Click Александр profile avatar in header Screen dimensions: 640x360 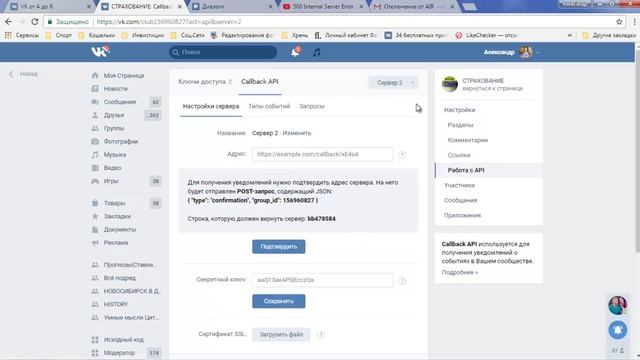click(x=525, y=52)
